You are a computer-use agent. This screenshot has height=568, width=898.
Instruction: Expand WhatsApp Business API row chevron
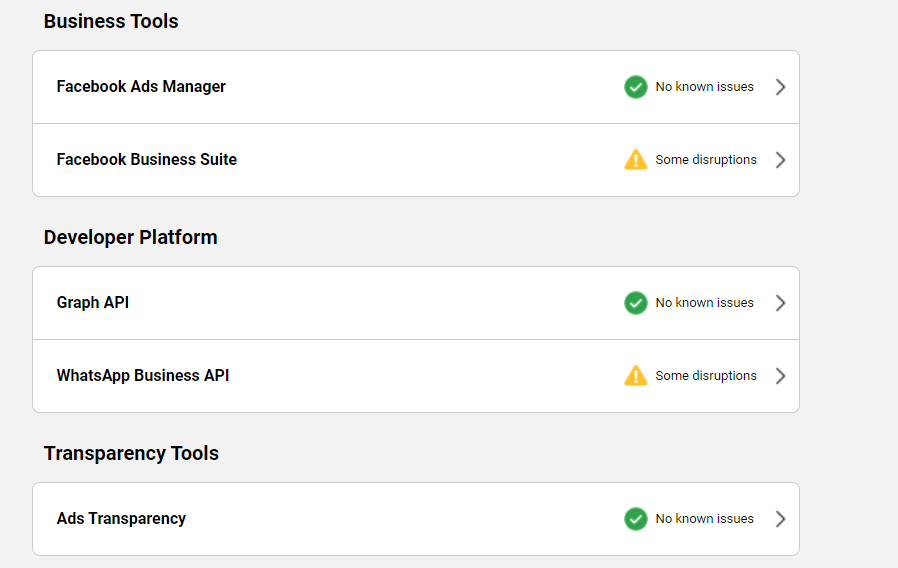[x=780, y=376]
